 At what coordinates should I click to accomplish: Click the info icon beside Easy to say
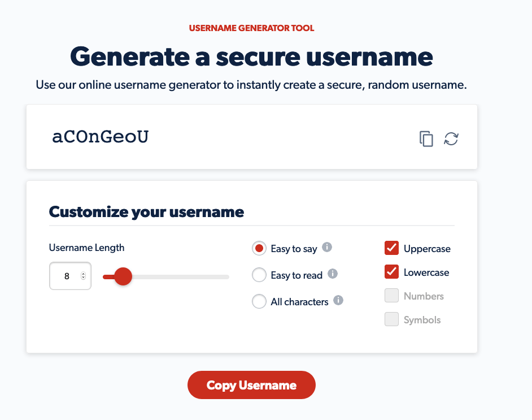point(326,247)
